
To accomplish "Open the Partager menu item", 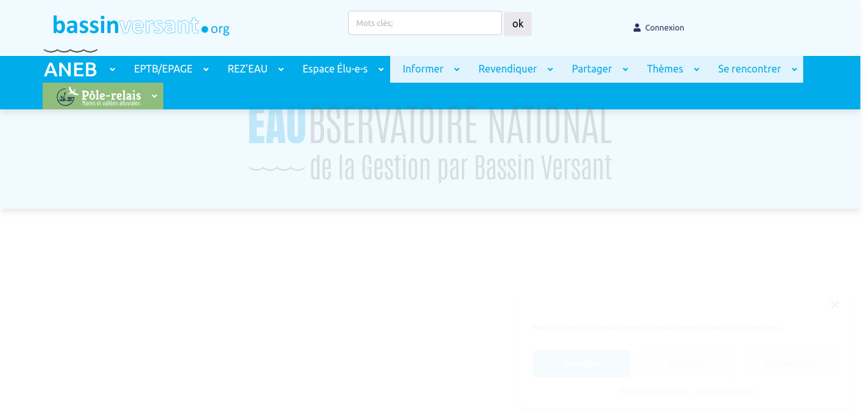I will pos(592,69).
